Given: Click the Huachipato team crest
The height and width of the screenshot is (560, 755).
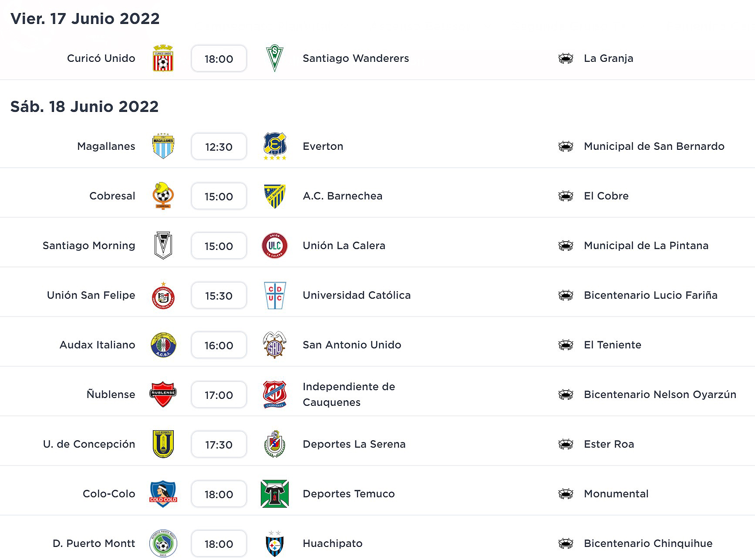Looking at the screenshot, I should 275,543.
